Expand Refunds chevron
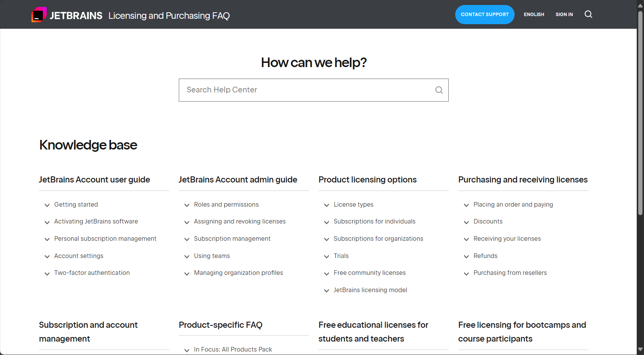644x355 pixels. click(466, 256)
